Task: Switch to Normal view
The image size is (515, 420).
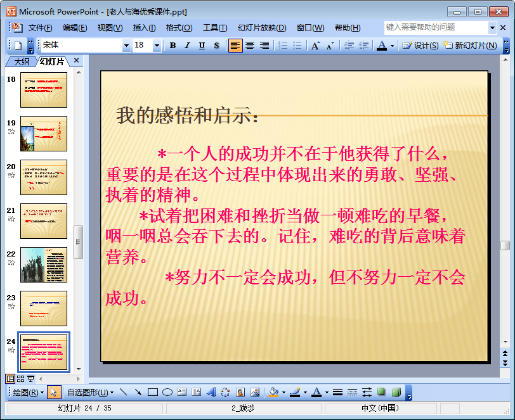Action: (x=10, y=379)
